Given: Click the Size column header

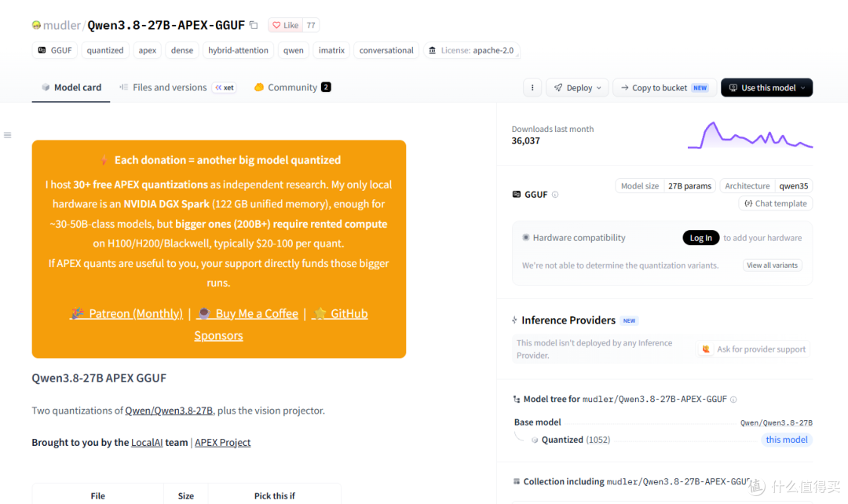Looking at the screenshot, I should pos(185,496).
